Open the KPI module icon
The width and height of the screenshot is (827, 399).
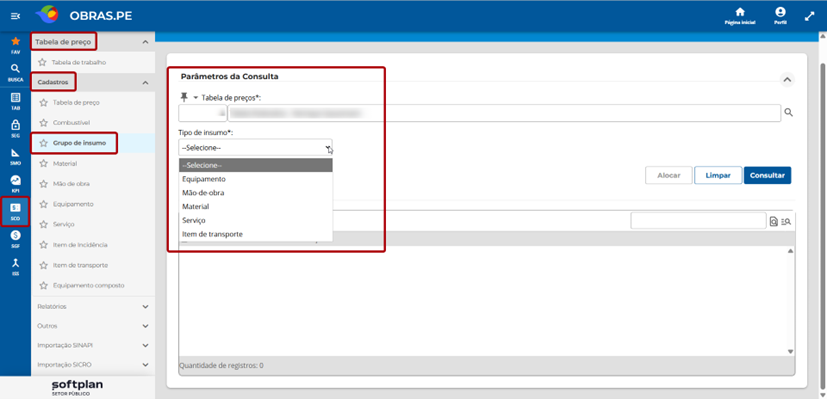coord(15,183)
